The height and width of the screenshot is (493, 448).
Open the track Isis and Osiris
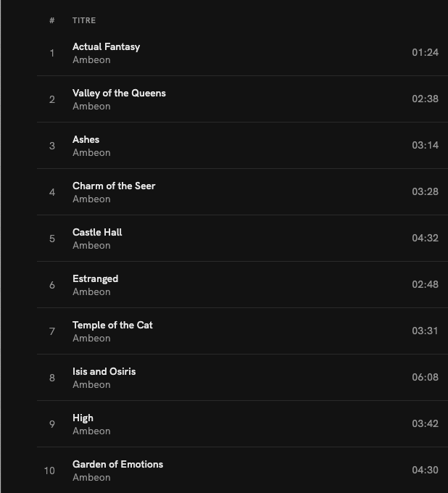(x=104, y=371)
